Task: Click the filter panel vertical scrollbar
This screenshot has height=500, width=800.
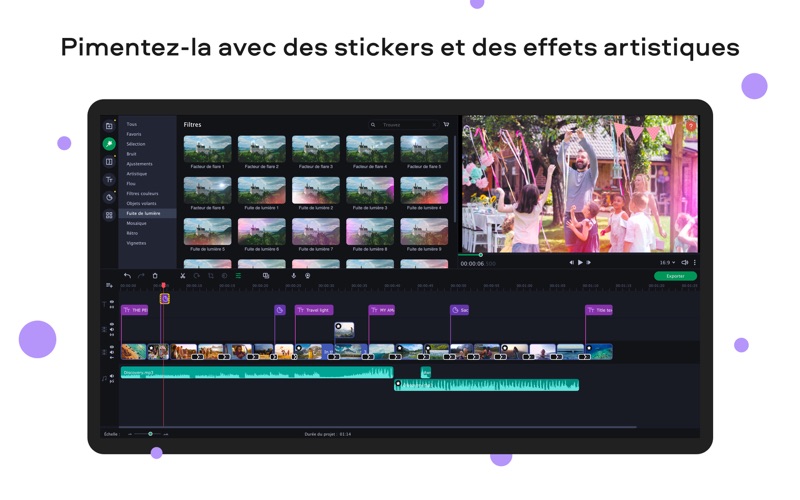Action: (455, 179)
